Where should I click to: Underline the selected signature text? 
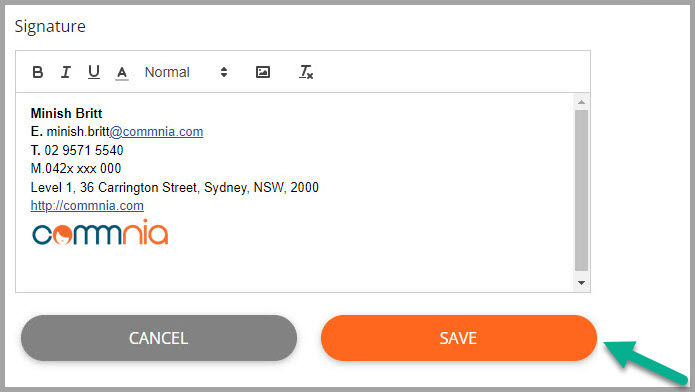tap(94, 72)
